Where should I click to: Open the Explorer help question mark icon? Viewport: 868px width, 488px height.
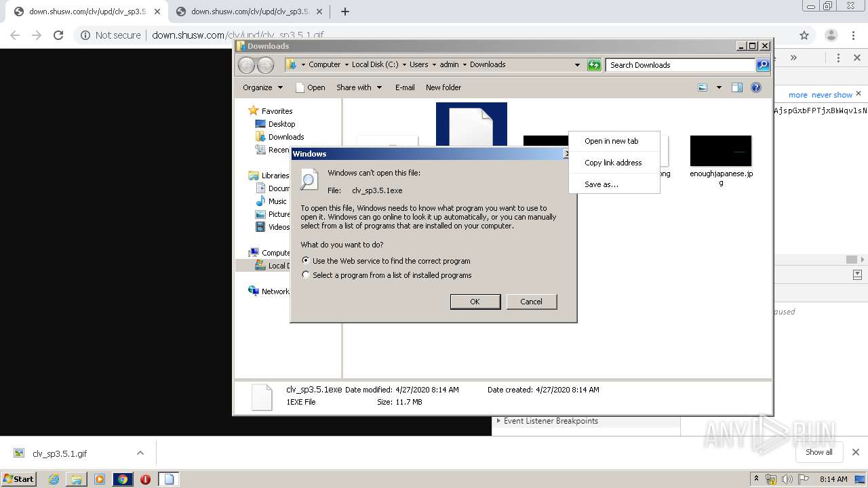point(756,87)
